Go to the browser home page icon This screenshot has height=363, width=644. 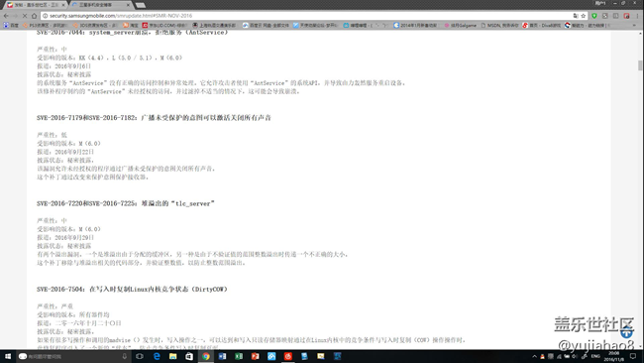point(35,16)
